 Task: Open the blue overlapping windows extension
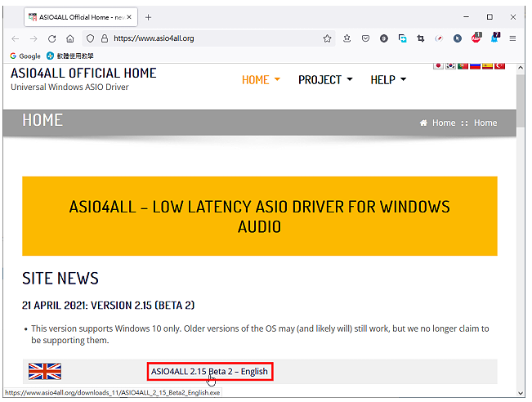tap(402, 38)
